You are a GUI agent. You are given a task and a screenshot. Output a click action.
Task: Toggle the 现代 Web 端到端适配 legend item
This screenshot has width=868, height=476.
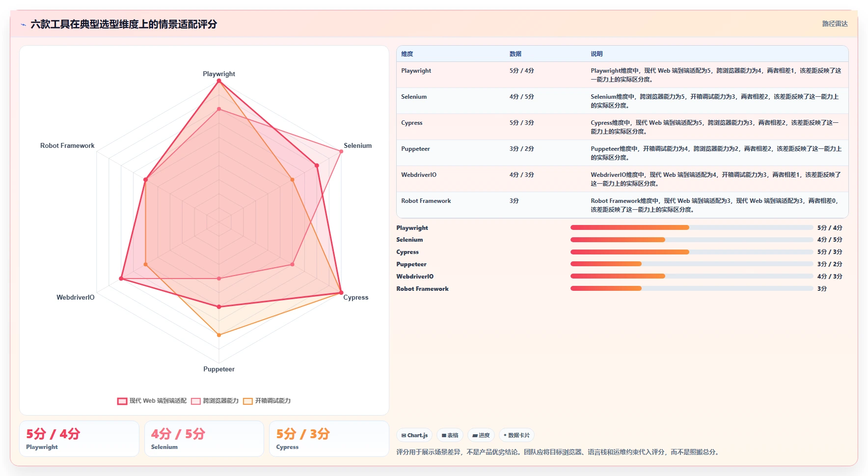(x=152, y=401)
